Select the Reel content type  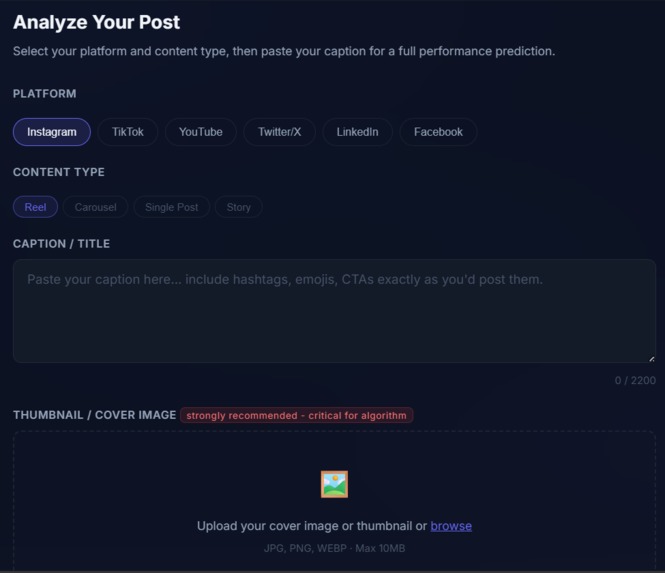click(x=36, y=207)
